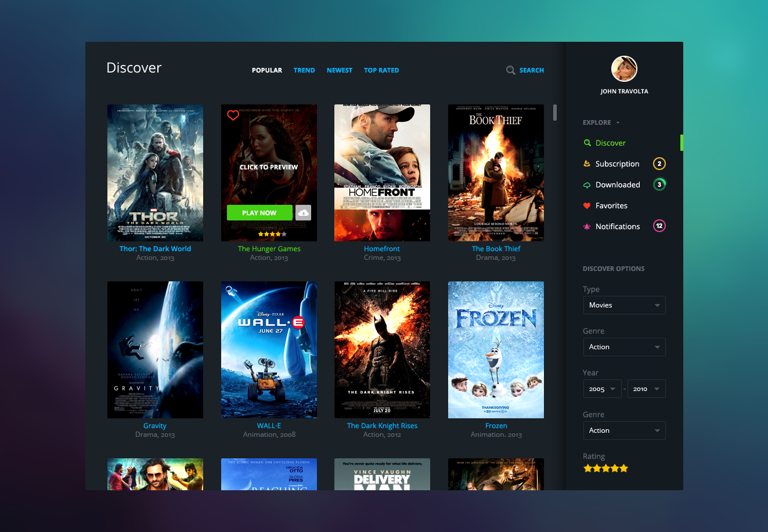
Task: Select the Gravity poster
Action: [x=155, y=350]
